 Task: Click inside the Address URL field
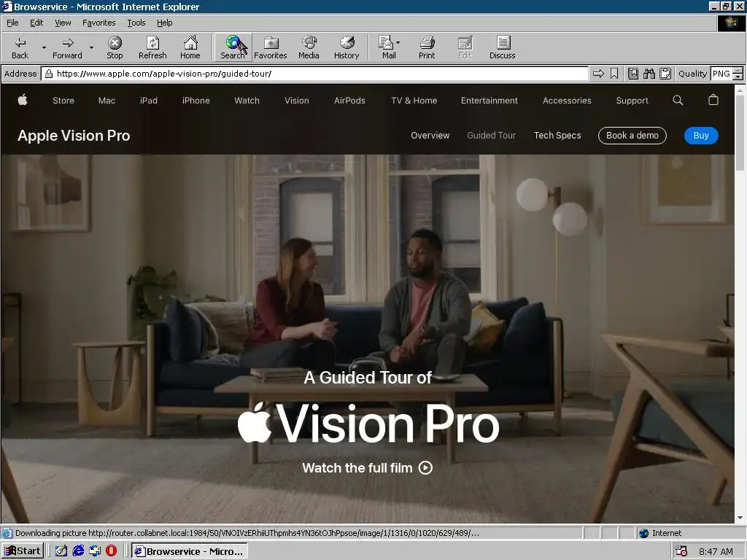pos(314,74)
